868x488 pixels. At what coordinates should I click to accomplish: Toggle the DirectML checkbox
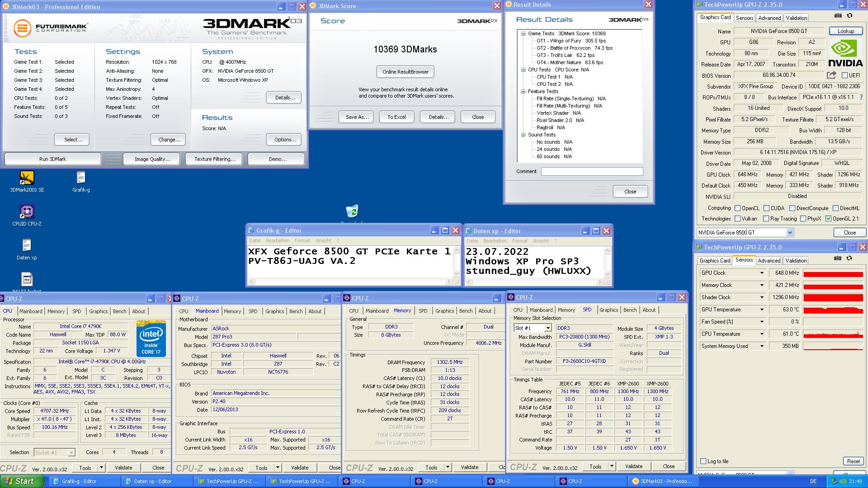tap(835, 208)
